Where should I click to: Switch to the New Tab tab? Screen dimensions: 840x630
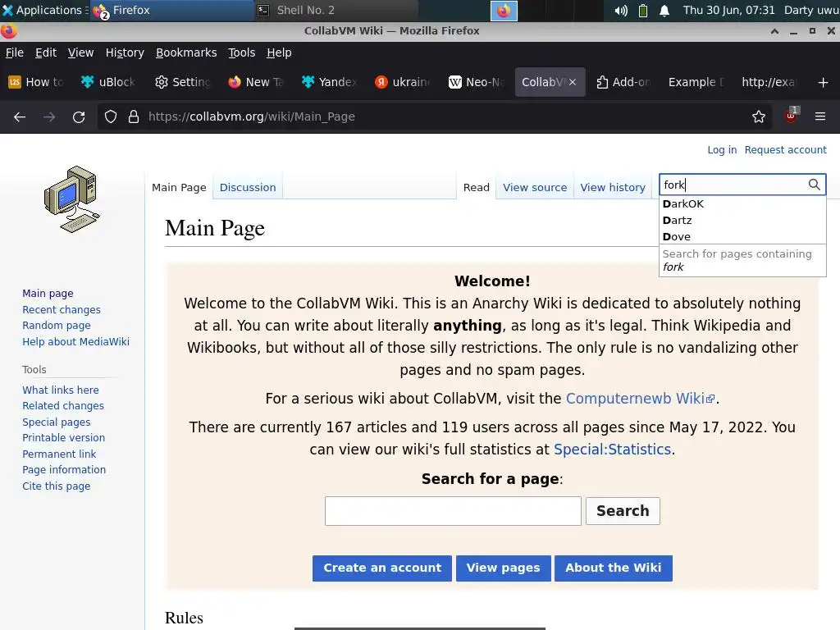(x=256, y=82)
